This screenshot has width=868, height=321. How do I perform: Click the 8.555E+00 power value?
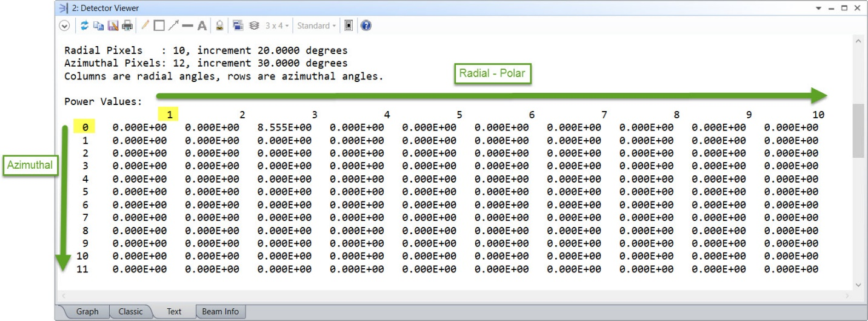284,127
